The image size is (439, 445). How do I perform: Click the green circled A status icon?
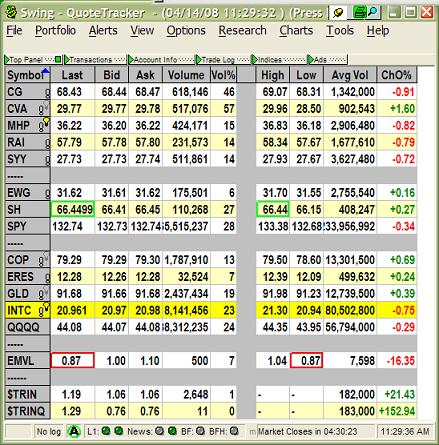pos(74,432)
